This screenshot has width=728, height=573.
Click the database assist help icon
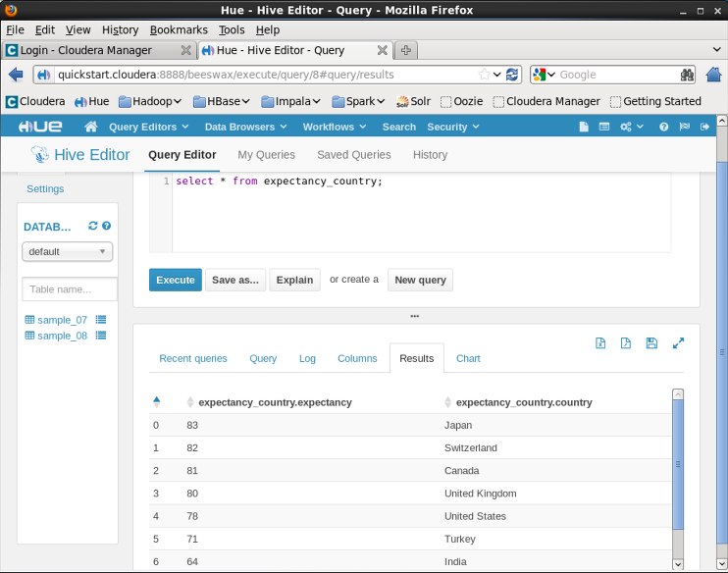tap(106, 226)
